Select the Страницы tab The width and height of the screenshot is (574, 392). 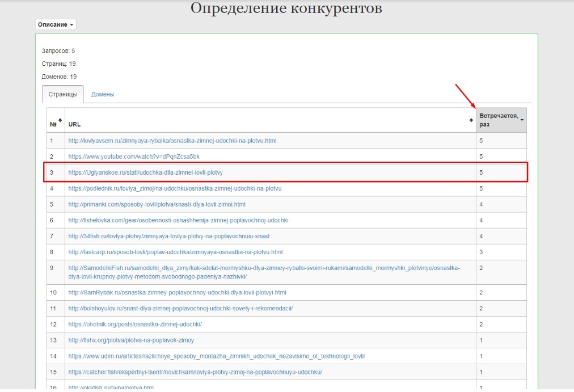tap(62, 94)
